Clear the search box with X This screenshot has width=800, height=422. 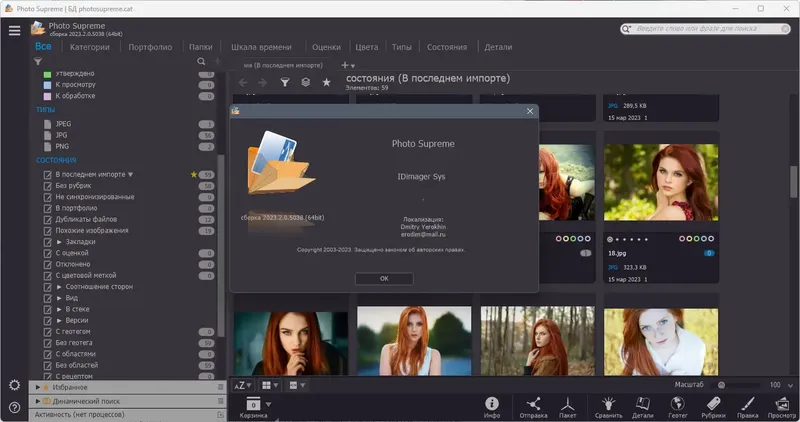click(x=785, y=29)
